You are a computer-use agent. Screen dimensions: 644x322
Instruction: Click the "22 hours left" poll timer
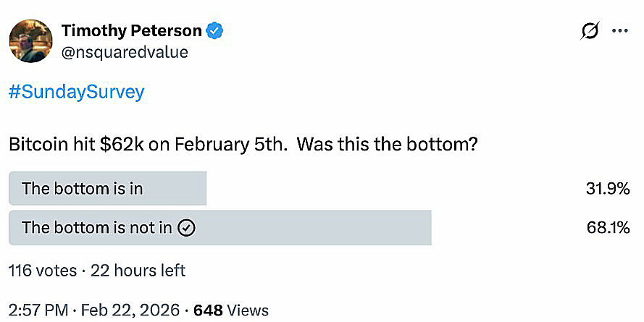point(137,271)
